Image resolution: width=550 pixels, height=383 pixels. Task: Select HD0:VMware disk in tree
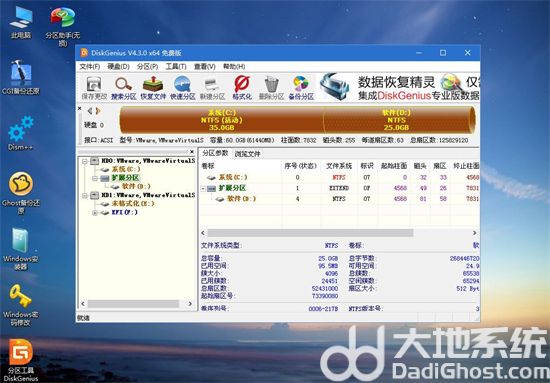tap(148, 161)
